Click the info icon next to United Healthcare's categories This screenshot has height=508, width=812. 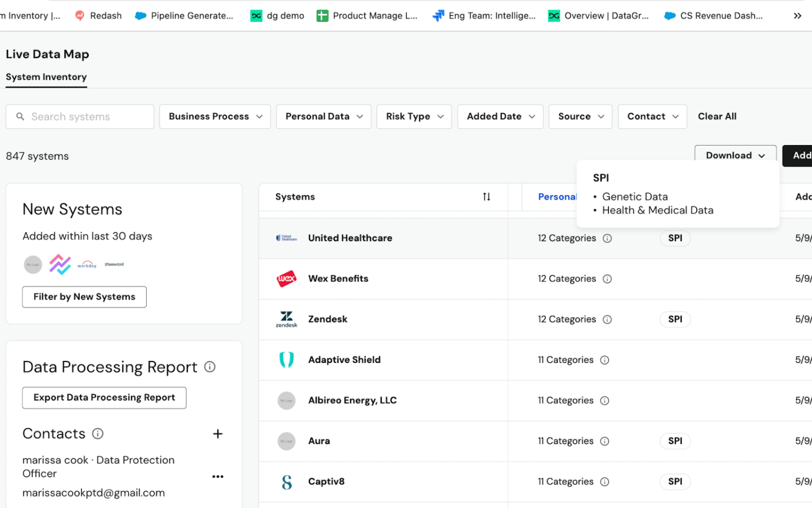pyautogui.click(x=607, y=238)
